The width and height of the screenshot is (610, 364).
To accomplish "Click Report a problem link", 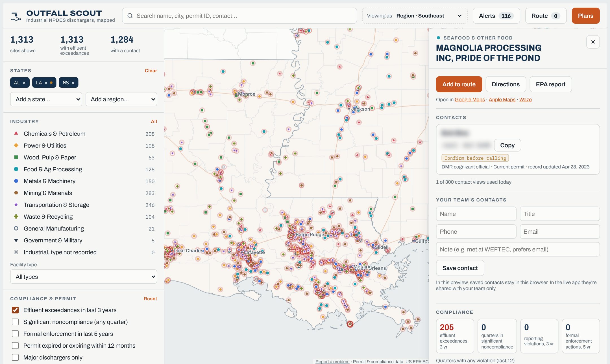I will (332, 361).
